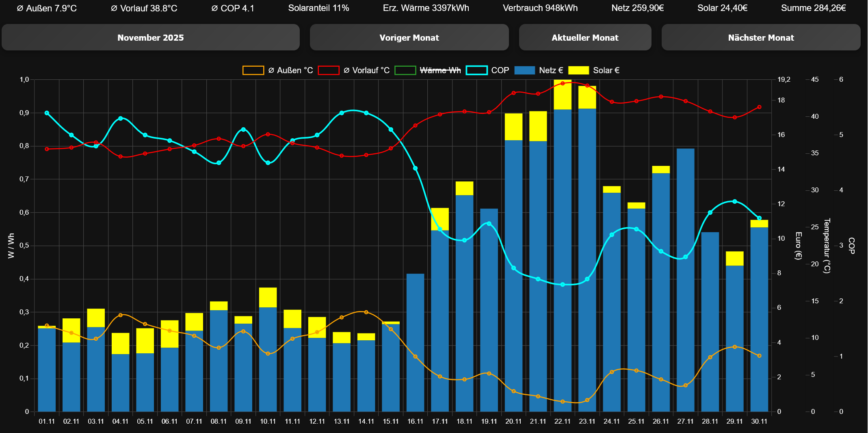Click the blue bar for 16.11
Screen dimensions: 868x433
415,342
